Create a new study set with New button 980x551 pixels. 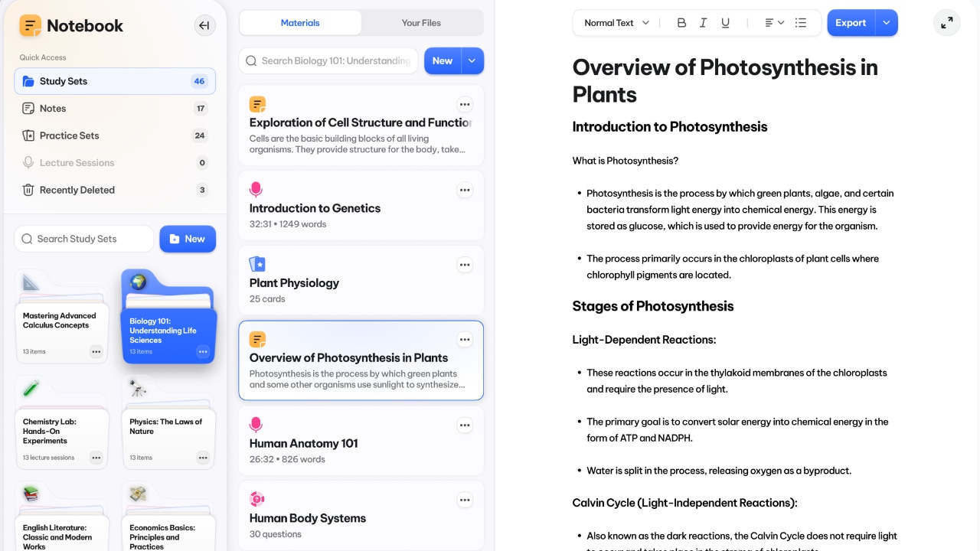click(x=188, y=239)
